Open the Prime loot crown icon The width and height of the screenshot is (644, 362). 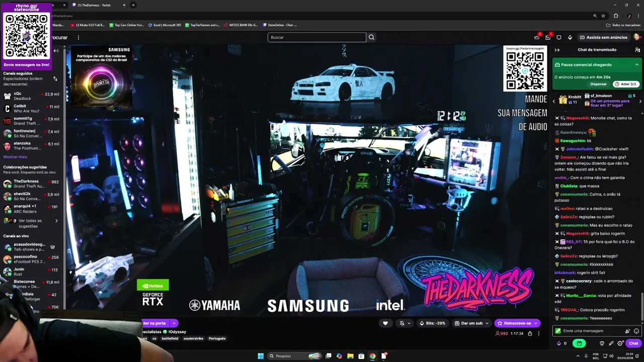point(537,37)
